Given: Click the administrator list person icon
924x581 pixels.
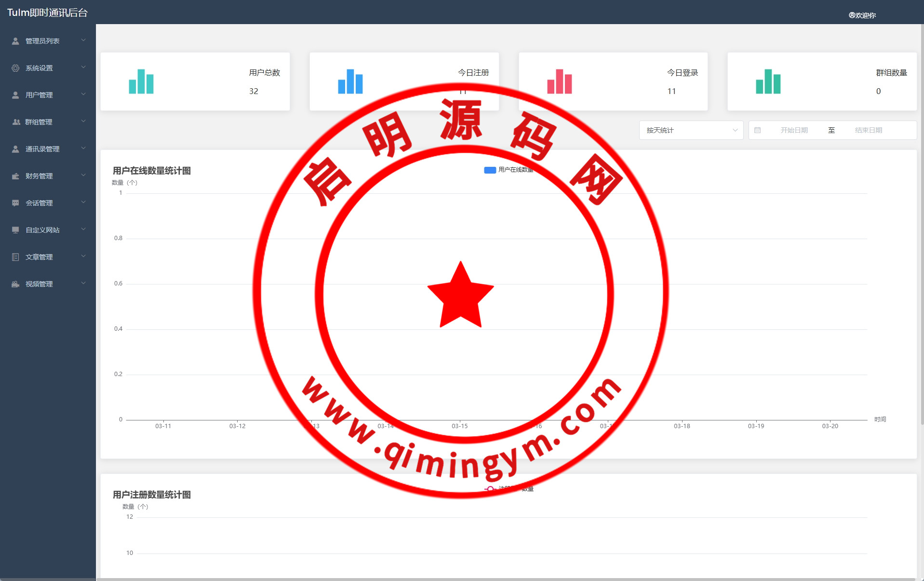Looking at the screenshot, I should [x=15, y=41].
